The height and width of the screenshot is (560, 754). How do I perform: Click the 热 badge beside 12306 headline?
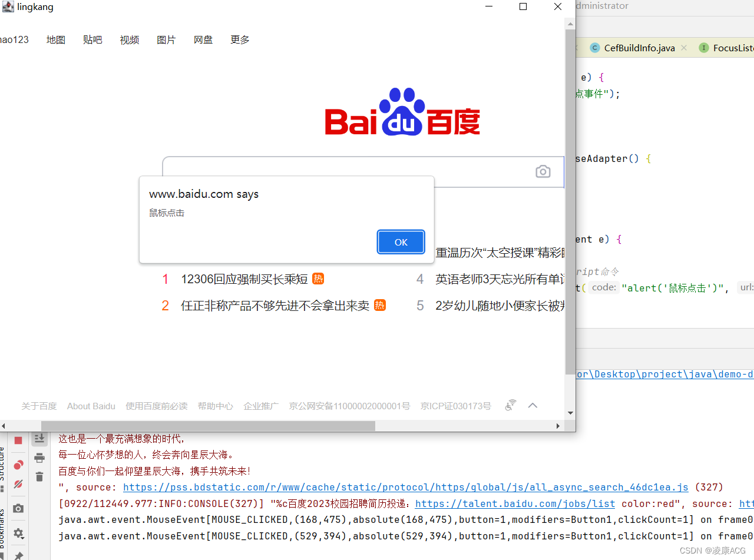(x=318, y=279)
